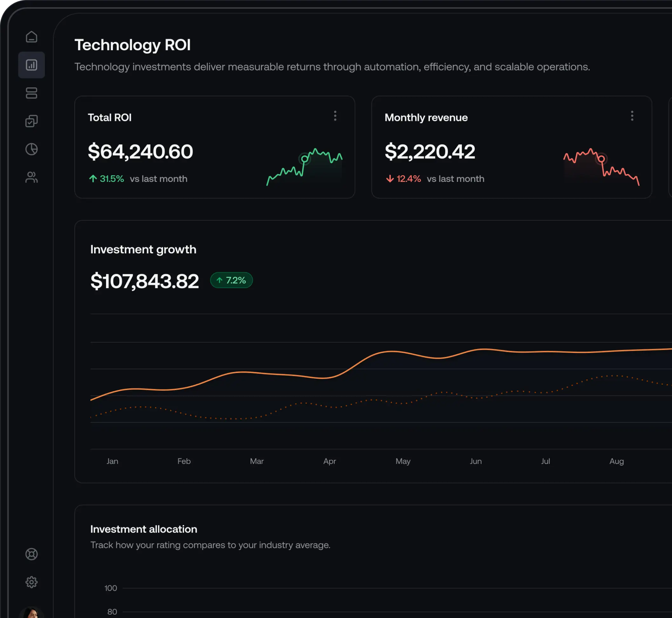Click the 7.2% growth badge
This screenshot has height=618, width=672.
[x=231, y=280]
